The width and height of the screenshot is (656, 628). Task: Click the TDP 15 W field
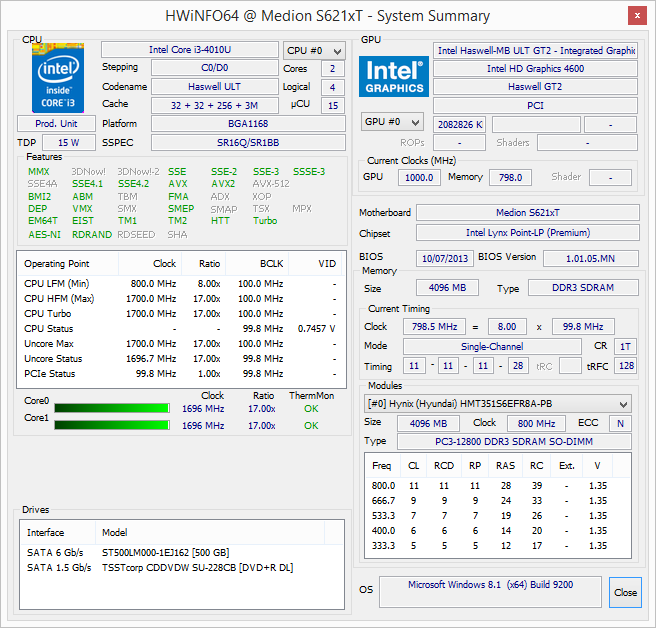click(x=69, y=143)
